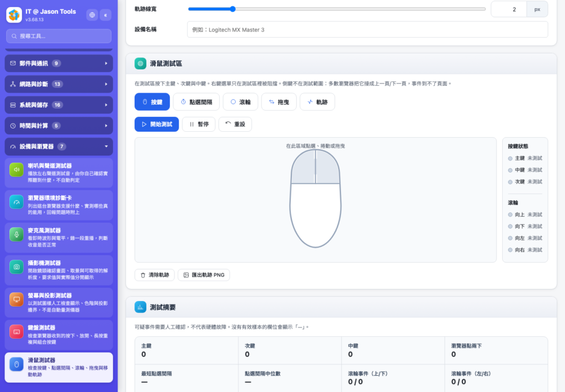Click the undo arrow icon in 重設
The width and height of the screenshot is (565, 392).
pyautogui.click(x=228, y=123)
